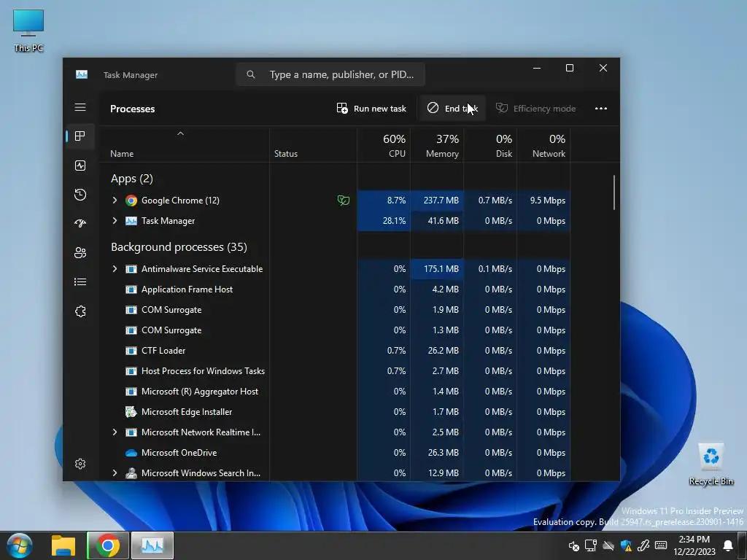Click the process list vertical scrollbar

click(614, 192)
